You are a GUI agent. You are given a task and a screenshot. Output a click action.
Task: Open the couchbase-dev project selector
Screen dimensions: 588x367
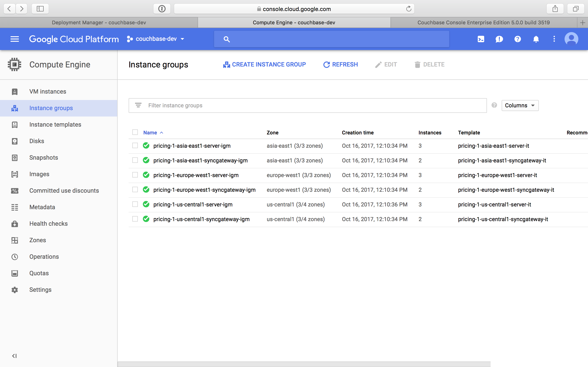[x=156, y=39]
